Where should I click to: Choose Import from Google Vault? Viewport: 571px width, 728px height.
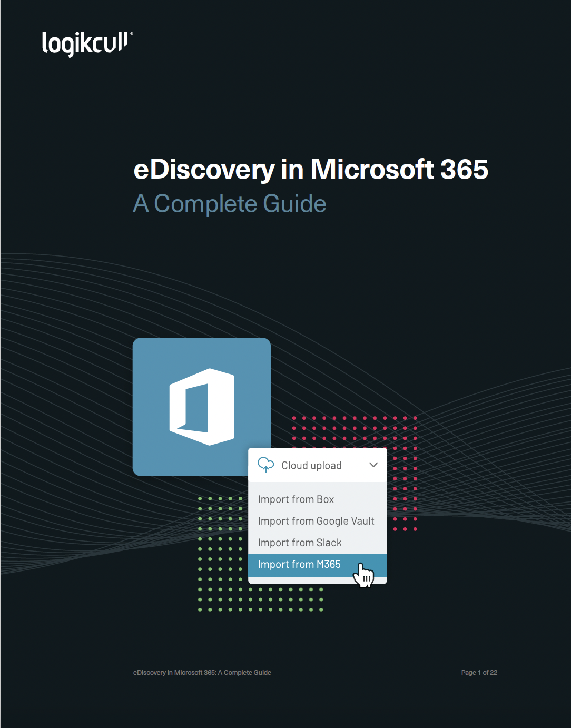(x=316, y=520)
